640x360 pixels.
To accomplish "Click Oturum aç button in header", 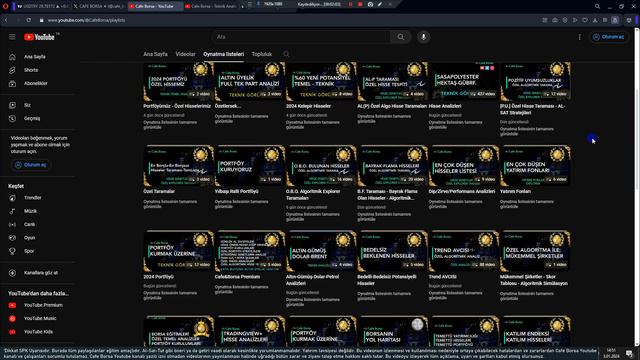I will [x=609, y=37].
